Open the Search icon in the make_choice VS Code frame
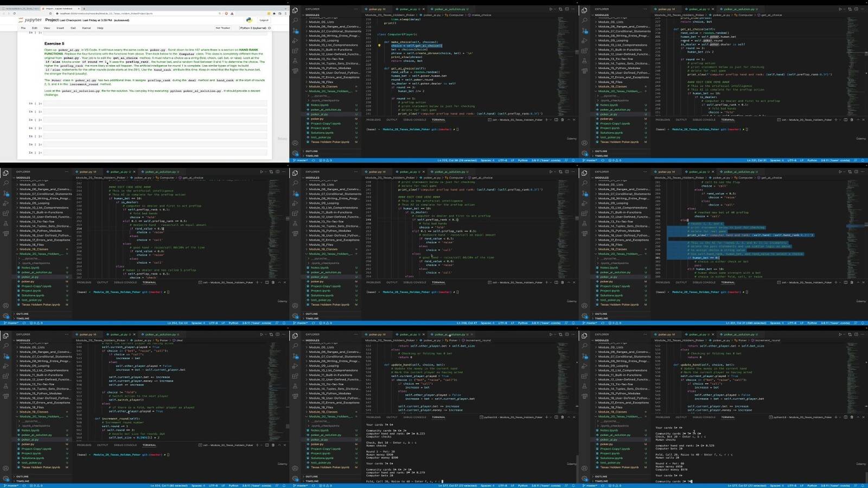This screenshot has height=488, width=868. [x=295, y=20]
